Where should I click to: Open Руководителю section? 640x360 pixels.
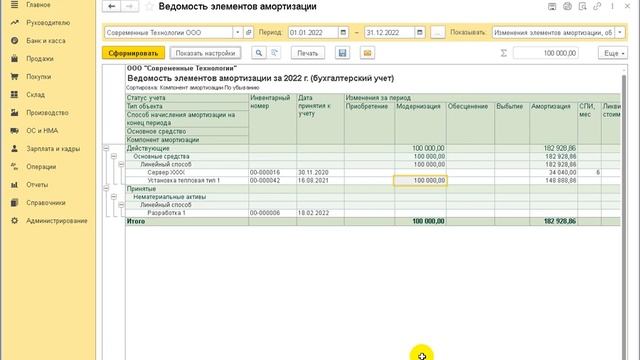(x=48, y=23)
